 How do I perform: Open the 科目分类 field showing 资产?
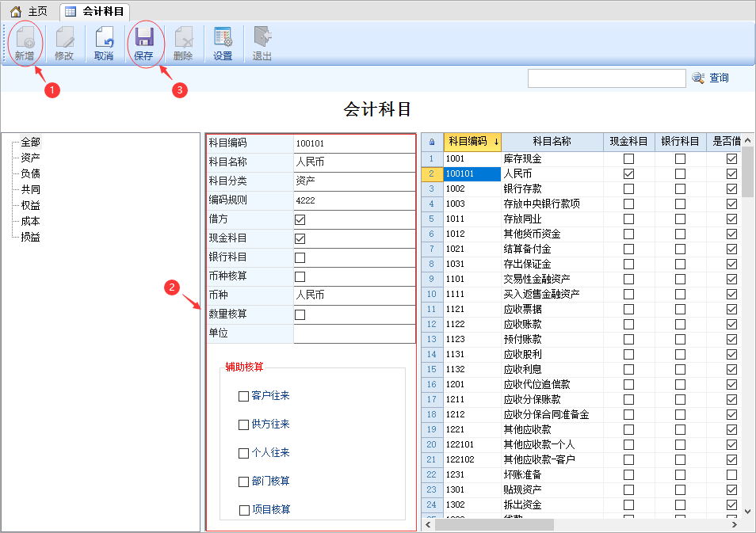coord(354,181)
